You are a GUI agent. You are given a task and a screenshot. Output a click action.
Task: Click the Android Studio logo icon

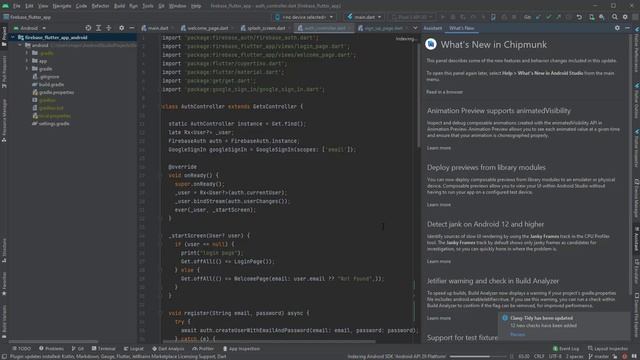5,6
